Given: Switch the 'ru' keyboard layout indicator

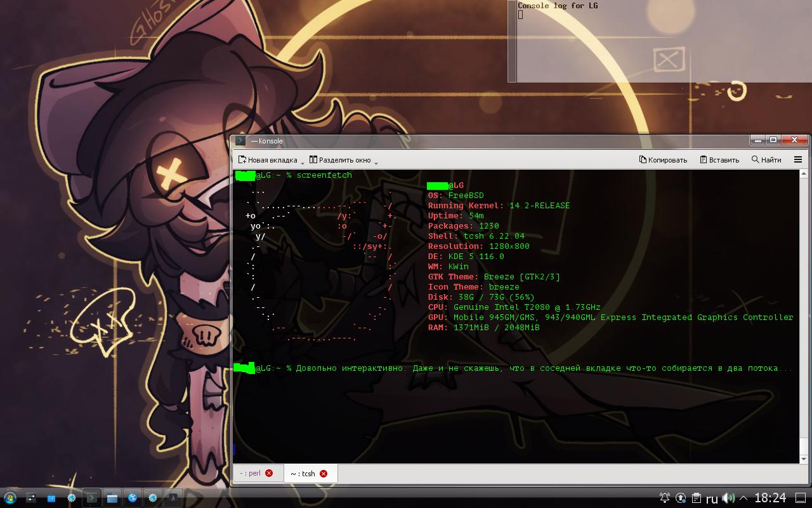Looking at the screenshot, I should 712,499.
